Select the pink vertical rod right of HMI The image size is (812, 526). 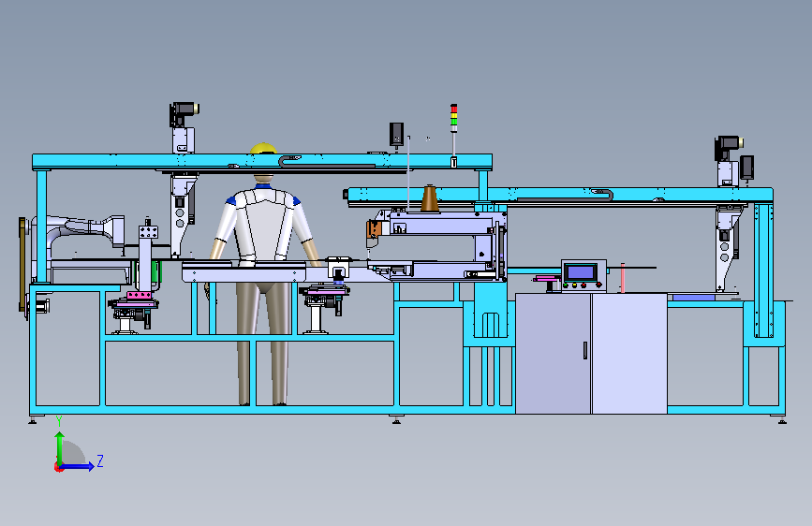click(x=623, y=278)
